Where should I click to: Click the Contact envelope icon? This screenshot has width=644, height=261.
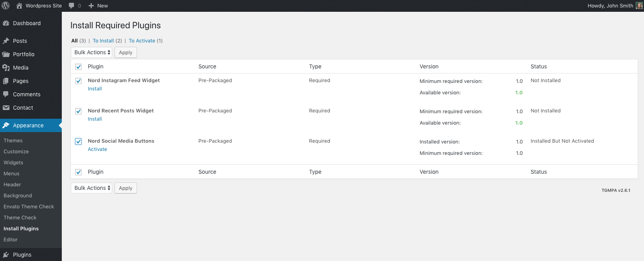(x=6, y=108)
